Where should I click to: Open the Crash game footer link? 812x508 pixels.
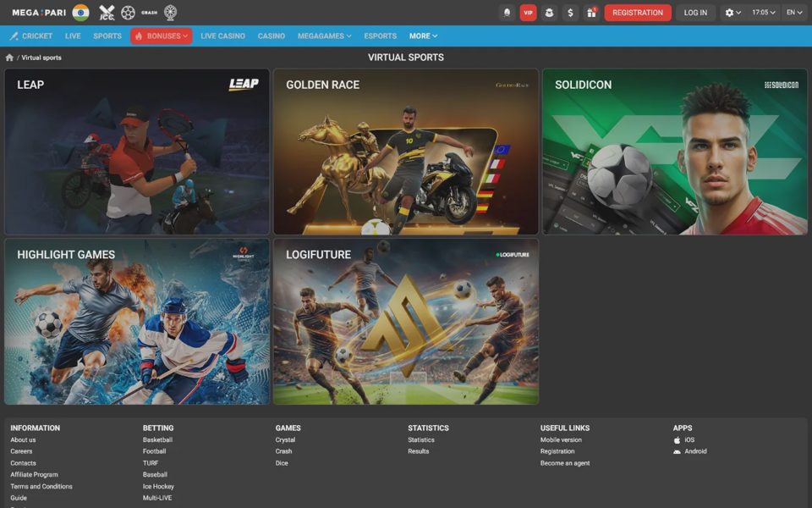[284, 451]
